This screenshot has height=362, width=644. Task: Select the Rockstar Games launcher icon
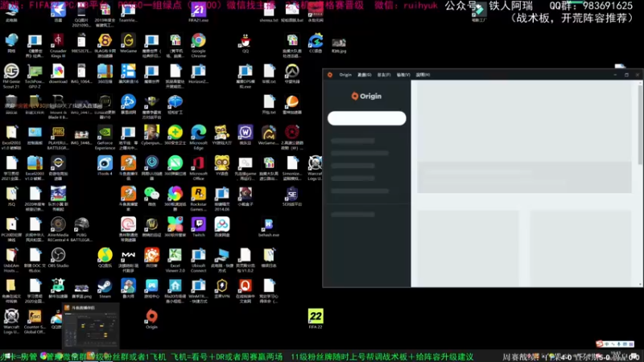[198, 199]
